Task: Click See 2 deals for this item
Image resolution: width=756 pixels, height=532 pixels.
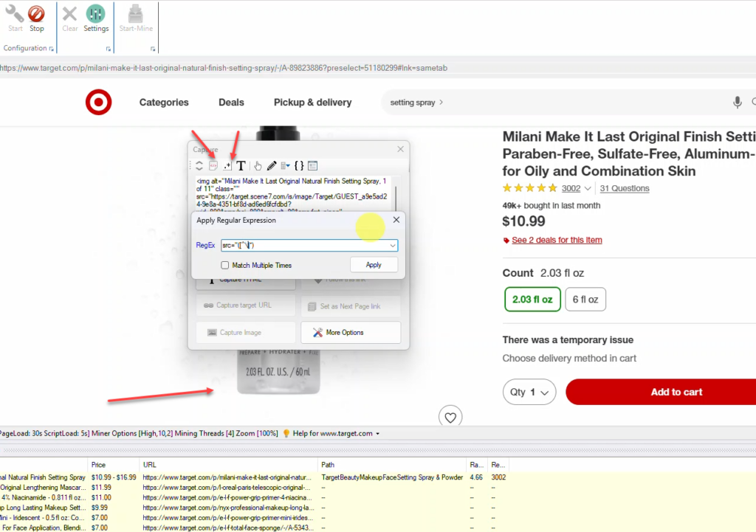Action: pyautogui.click(x=557, y=240)
